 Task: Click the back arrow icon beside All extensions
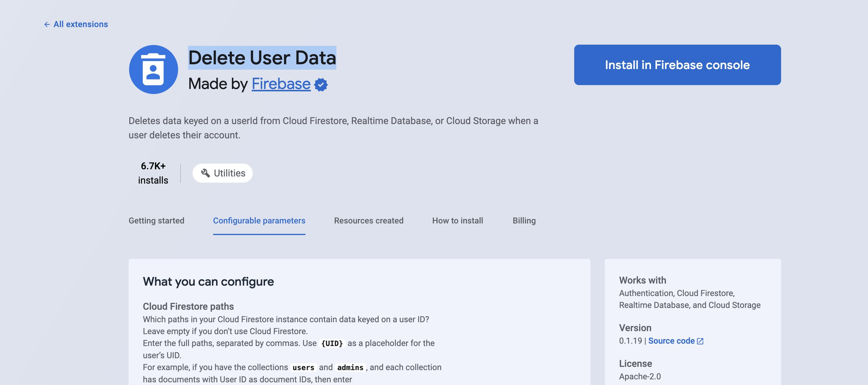point(47,24)
